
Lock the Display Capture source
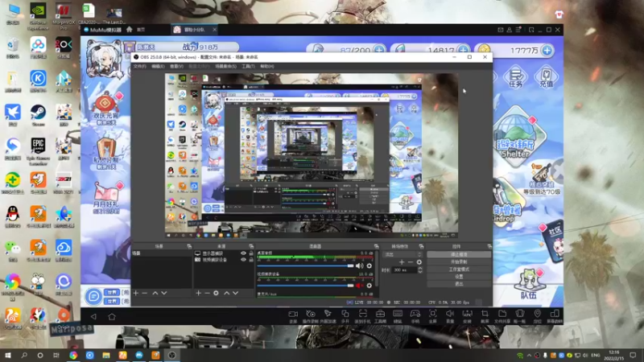point(251,253)
